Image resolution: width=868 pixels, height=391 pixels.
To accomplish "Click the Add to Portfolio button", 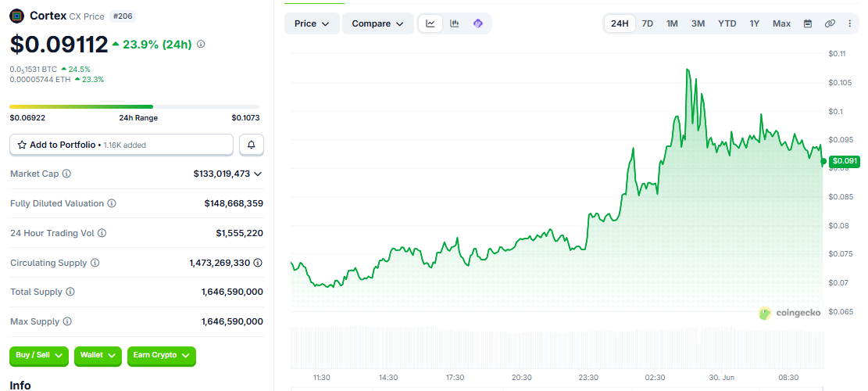I will pos(121,145).
